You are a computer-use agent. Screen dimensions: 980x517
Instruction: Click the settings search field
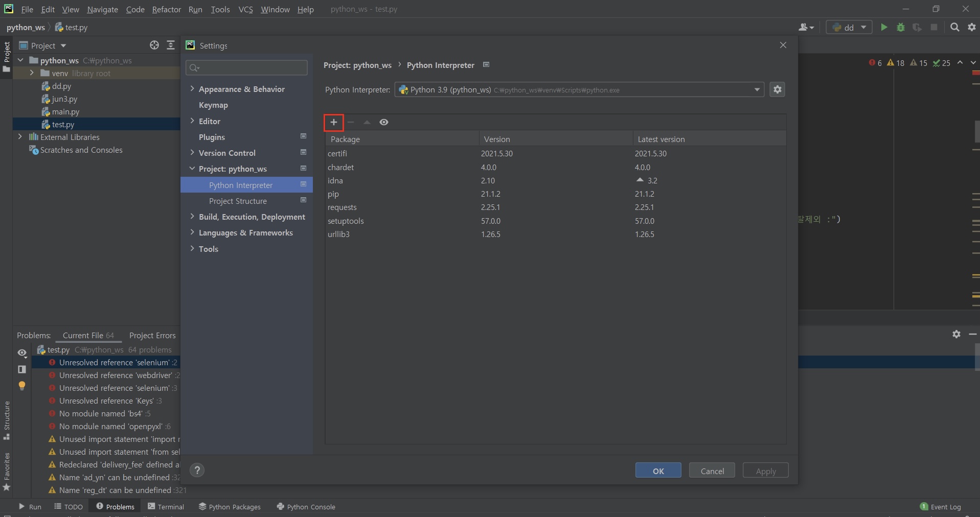coord(247,67)
